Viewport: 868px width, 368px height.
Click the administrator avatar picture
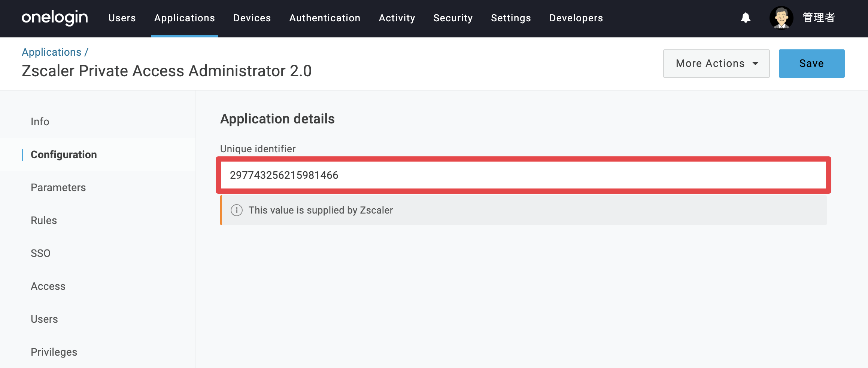point(781,18)
